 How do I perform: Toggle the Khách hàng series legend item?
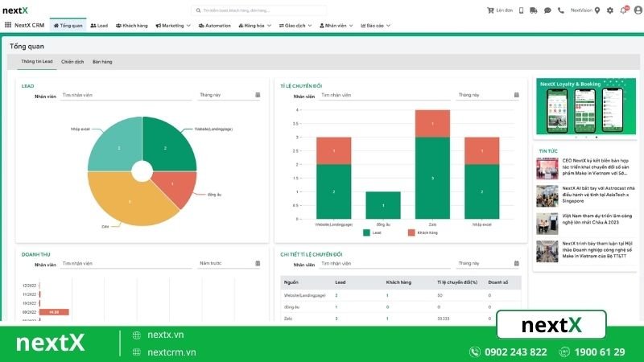423,232
